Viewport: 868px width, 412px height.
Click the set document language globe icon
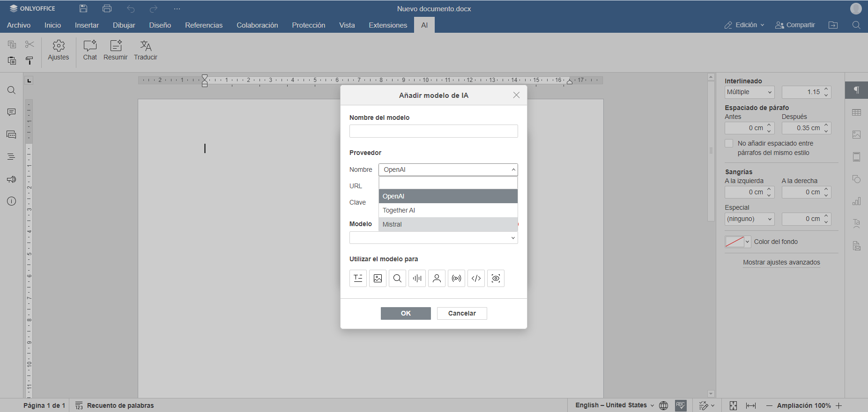[x=663, y=405]
